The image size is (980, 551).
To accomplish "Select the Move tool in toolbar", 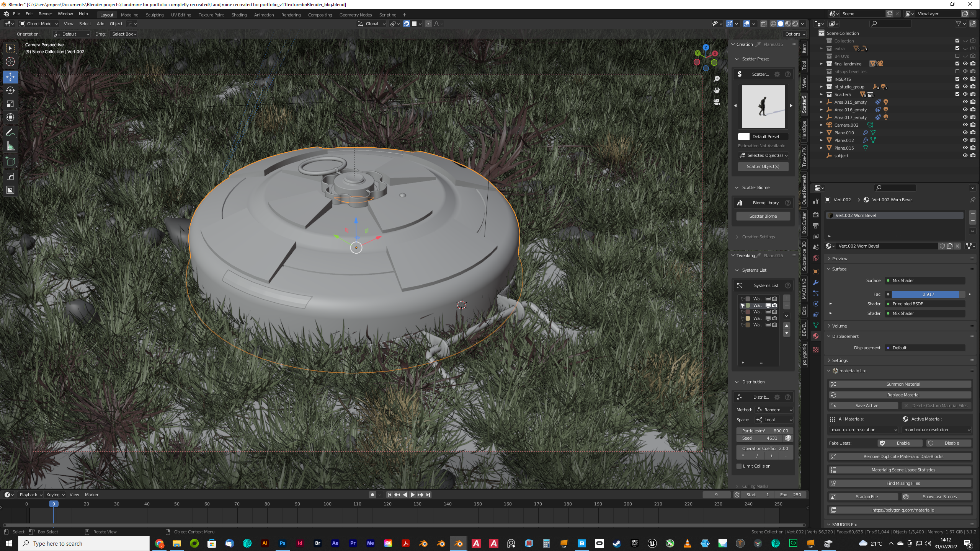I will coord(10,76).
